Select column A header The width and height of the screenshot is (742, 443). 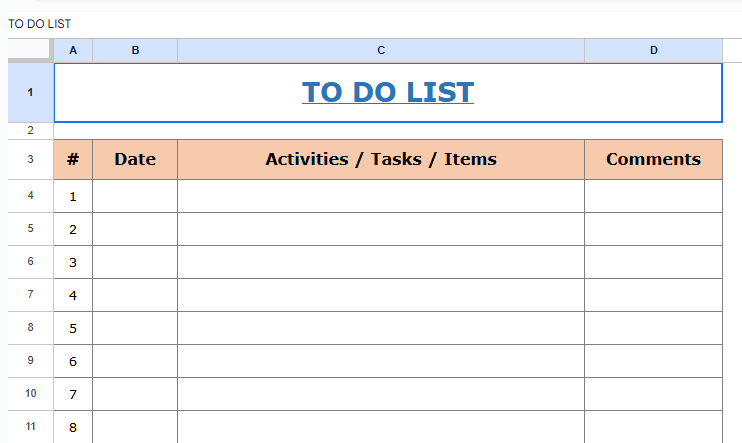tap(73, 50)
